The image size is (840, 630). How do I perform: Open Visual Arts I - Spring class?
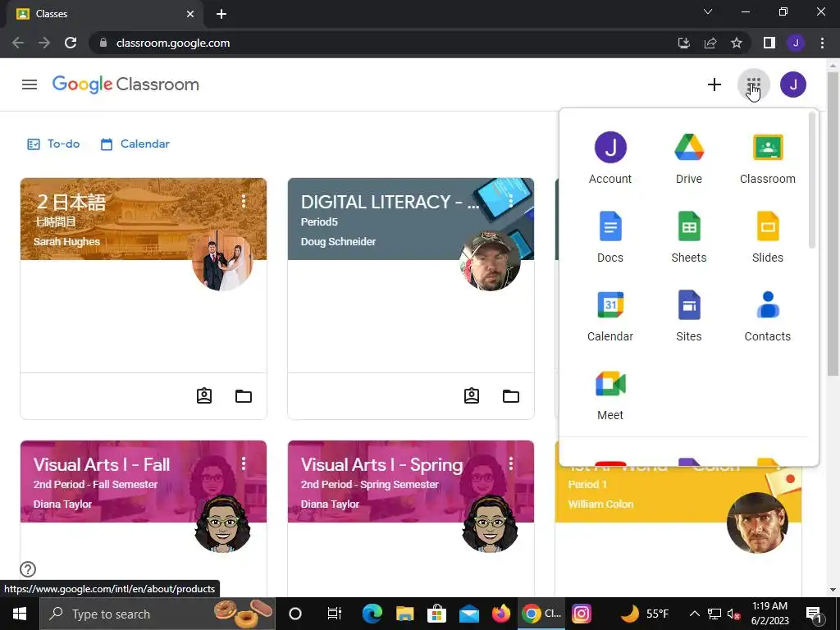[381, 464]
